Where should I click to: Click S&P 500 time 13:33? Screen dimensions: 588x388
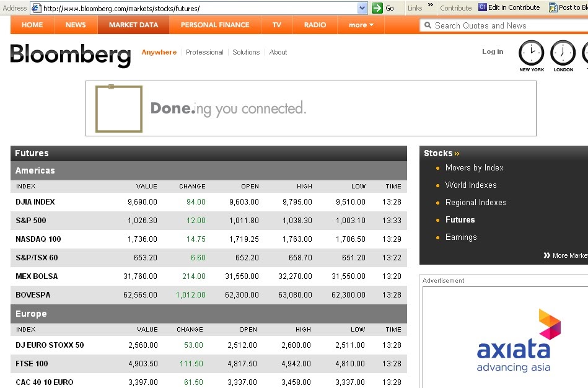[x=392, y=220]
